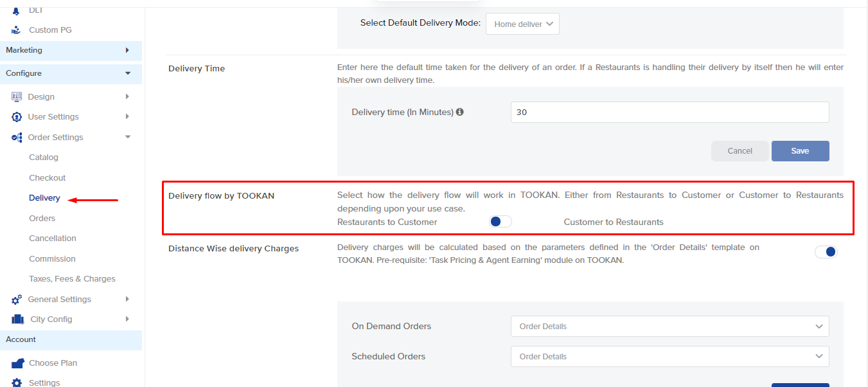868x387 pixels.
Task: Disable Distance Wise delivery Charges
Action: 826,251
